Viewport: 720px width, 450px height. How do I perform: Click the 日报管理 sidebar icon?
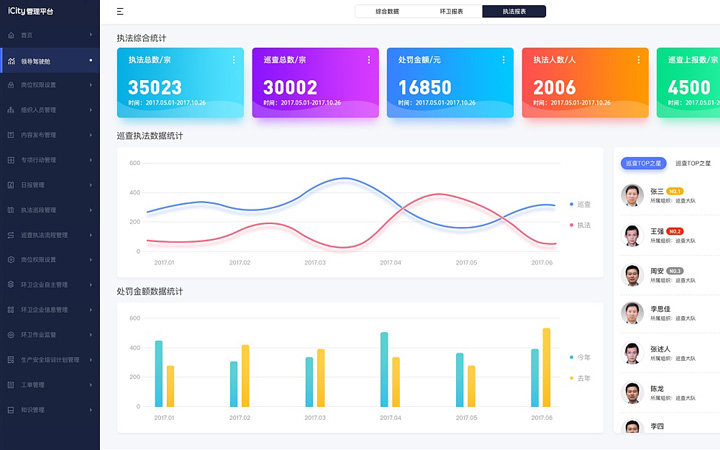pyautogui.click(x=10, y=185)
